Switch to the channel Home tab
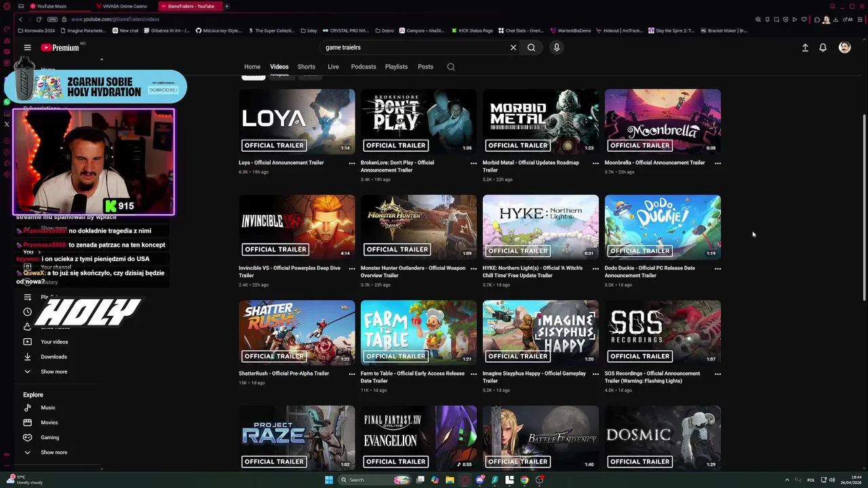 (252, 66)
